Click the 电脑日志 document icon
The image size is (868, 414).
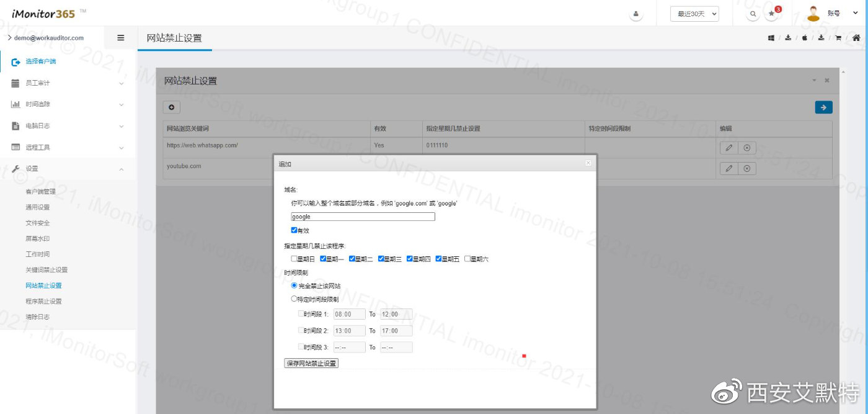[15, 126]
